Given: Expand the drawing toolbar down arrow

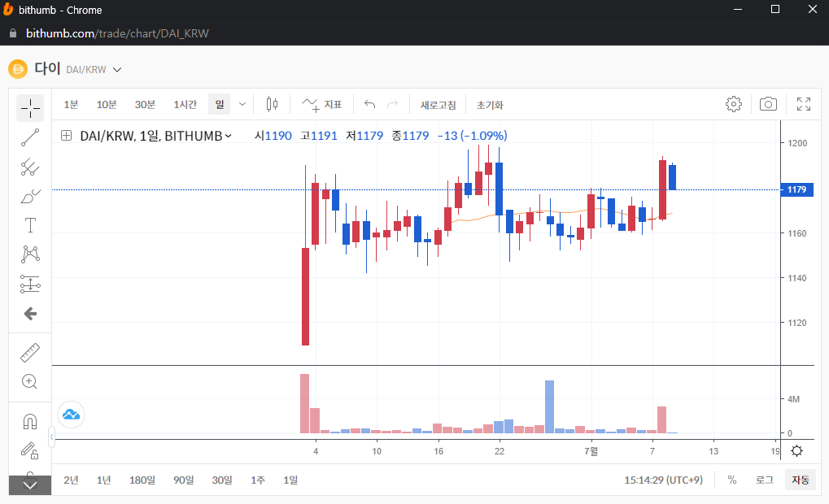Looking at the screenshot, I should [30, 485].
